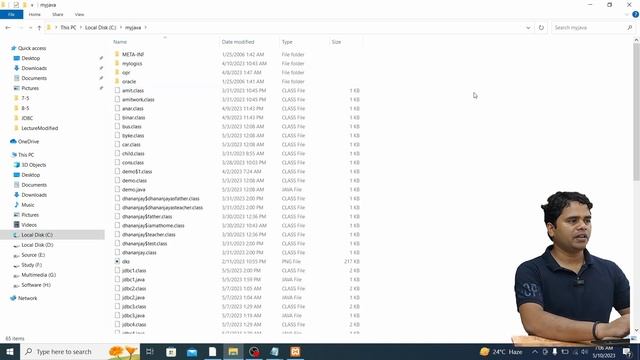Open the Videos folder under This PC
This screenshot has height=360, width=640.
pos(29,225)
